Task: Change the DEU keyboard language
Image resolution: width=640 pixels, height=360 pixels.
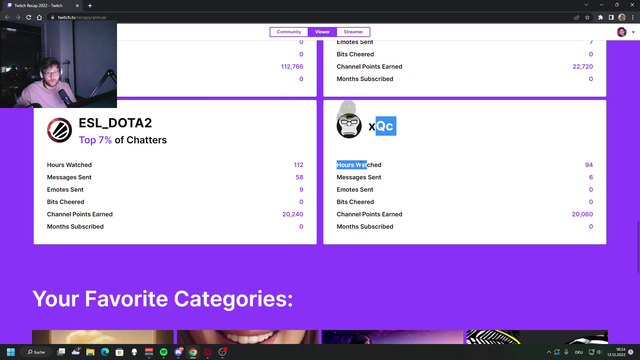Action: click(579, 352)
